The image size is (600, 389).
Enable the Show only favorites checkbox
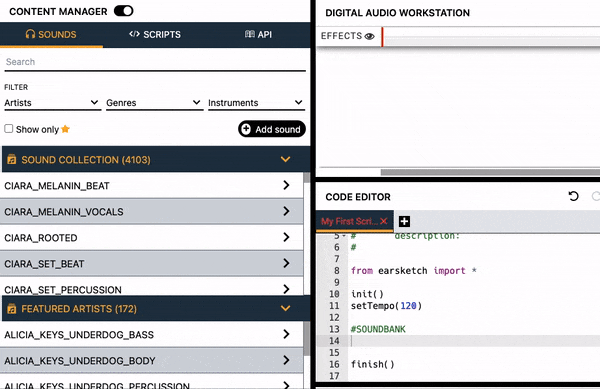(8, 129)
